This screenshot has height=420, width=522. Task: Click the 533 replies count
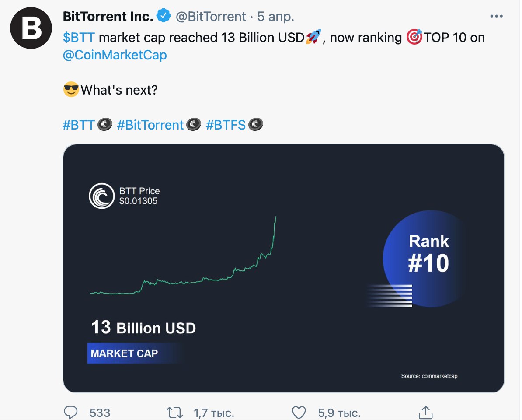[x=100, y=413]
